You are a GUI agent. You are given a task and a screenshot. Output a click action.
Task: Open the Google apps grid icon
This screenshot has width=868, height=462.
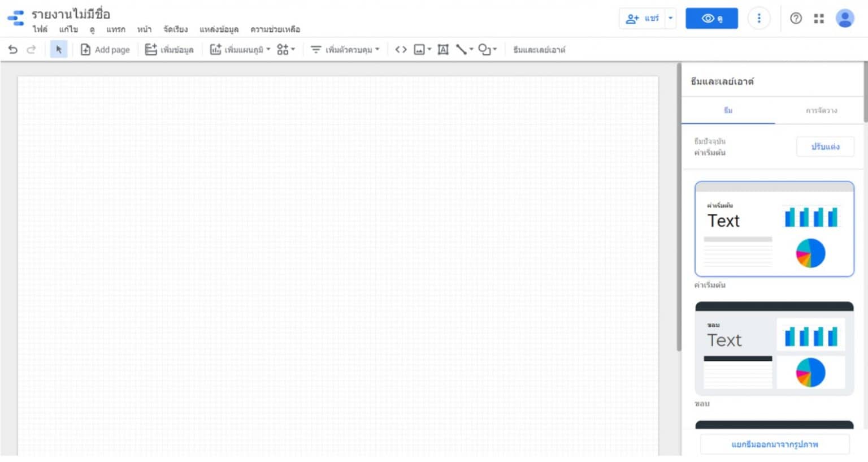click(818, 18)
